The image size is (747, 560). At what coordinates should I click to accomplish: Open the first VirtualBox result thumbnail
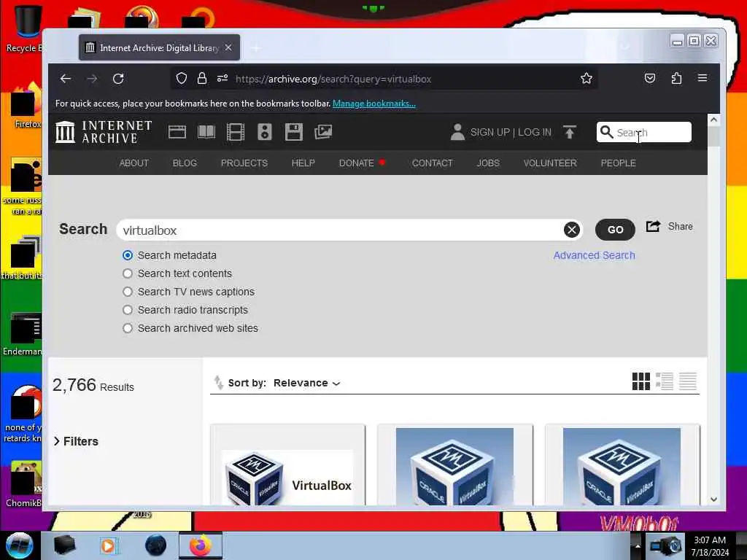(x=287, y=465)
